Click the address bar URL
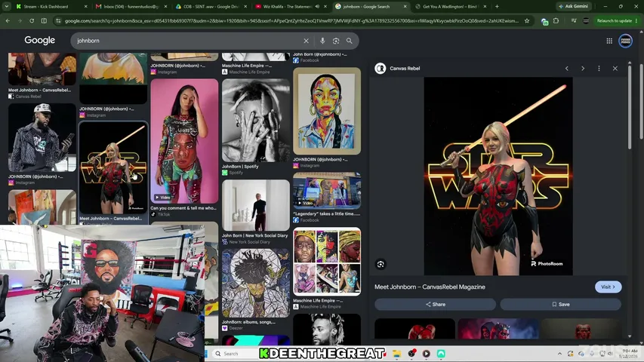644x362 pixels. [x=291, y=20]
